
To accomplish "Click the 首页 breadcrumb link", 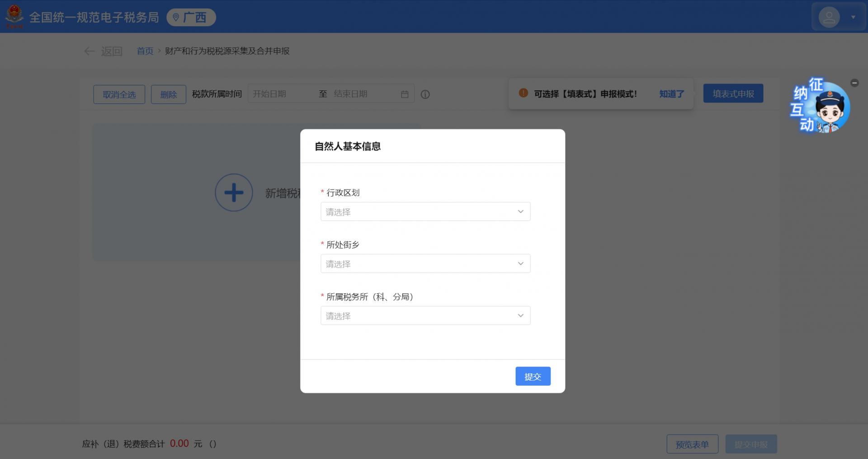I will [145, 51].
